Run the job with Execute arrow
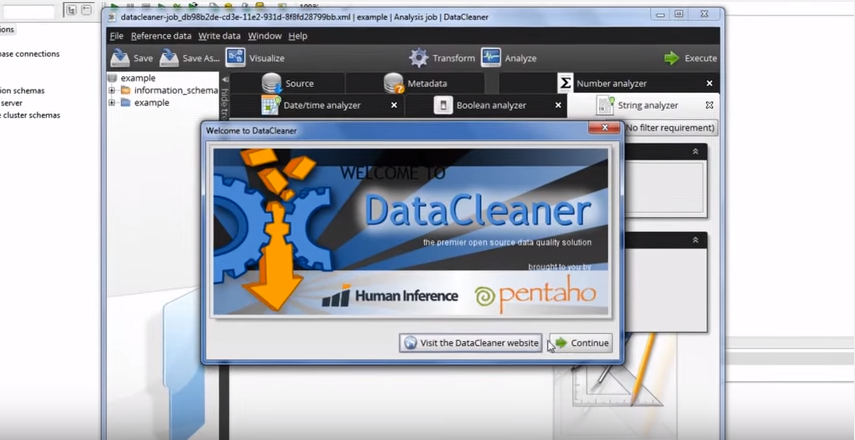Viewport: 855px width, 440px height. coord(671,58)
